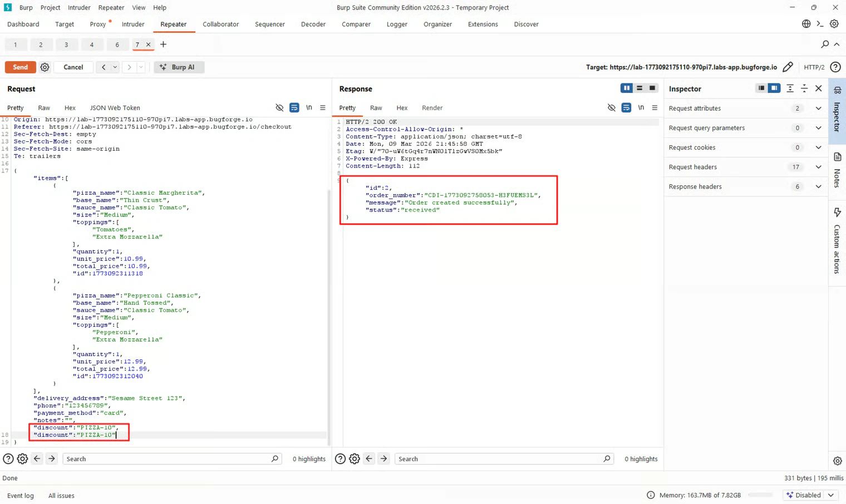Open the JSON Web Token request tab

click(x=115, y=108)
